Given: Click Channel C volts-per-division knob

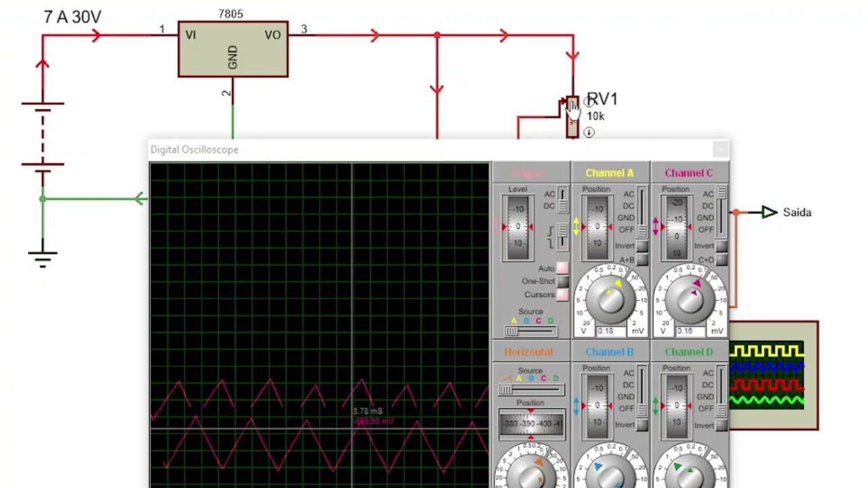Looking at the screenshot, I should (689, 299).
